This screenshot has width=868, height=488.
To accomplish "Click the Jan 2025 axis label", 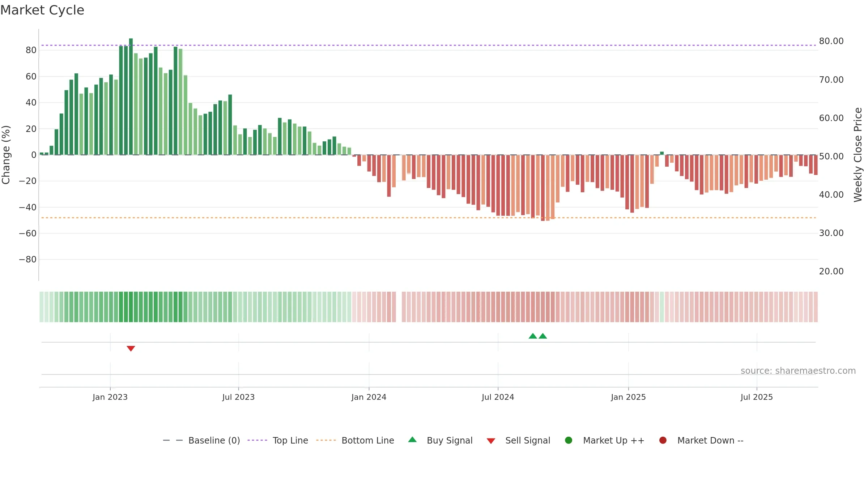I will [x=628, y=397].
